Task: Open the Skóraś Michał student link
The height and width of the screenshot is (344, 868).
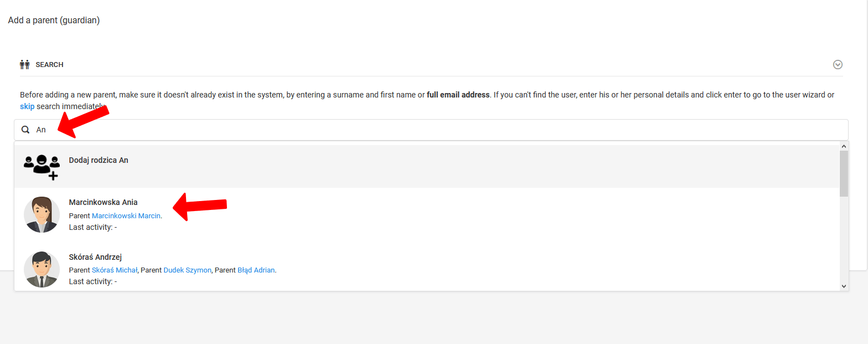Action: (x=115, y=270)
